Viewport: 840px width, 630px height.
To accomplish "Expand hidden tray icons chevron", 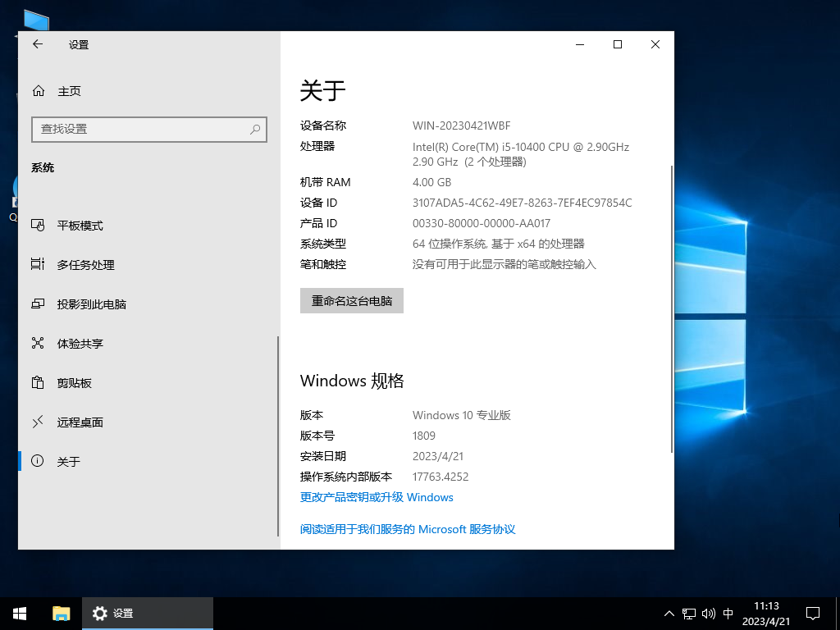I will click(x=669, y=613).
